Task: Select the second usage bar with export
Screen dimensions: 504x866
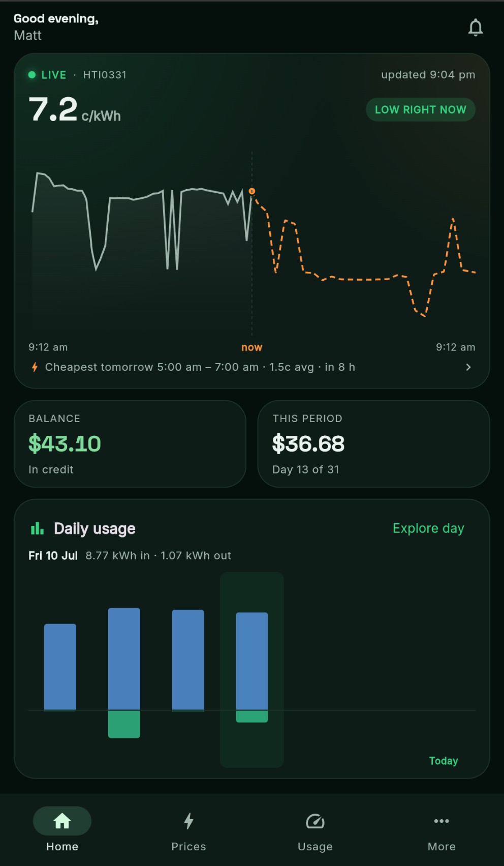Action: 124,672
